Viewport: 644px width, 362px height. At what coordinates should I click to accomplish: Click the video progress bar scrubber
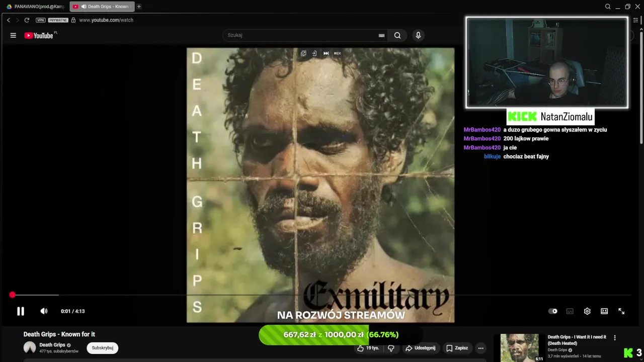[13, 295]
